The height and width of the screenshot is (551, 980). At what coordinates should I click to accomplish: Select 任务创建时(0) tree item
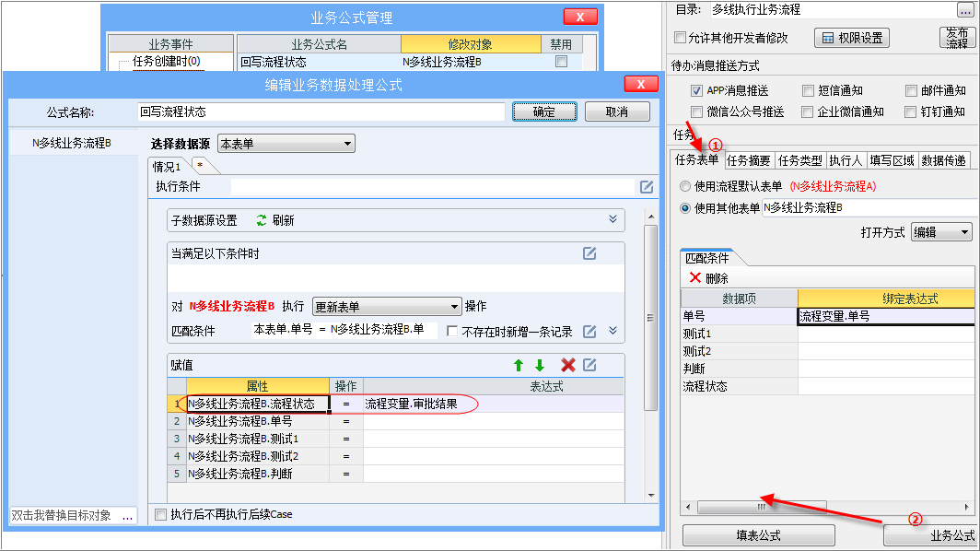click(166, 62)
